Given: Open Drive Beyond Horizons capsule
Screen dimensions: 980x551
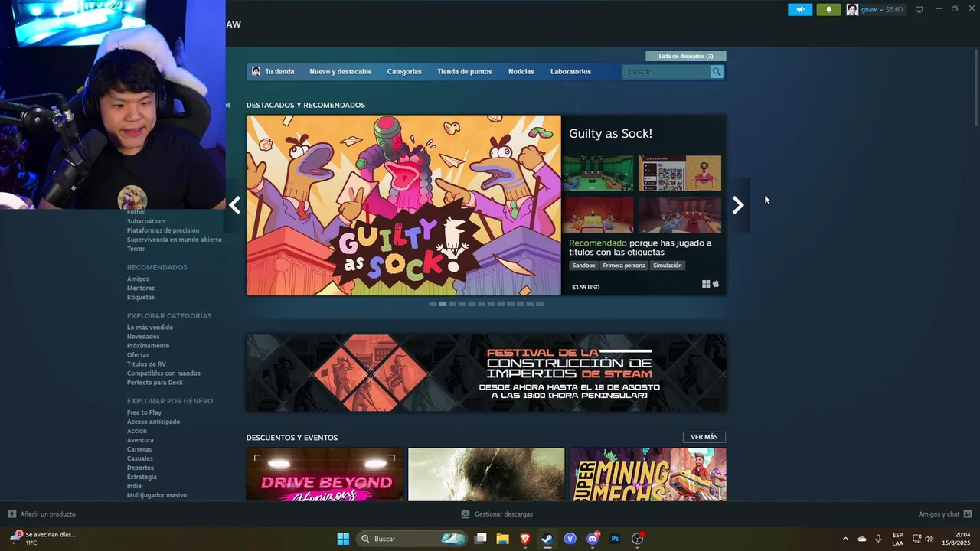Looking at the screenshot, I should point(325,474).
